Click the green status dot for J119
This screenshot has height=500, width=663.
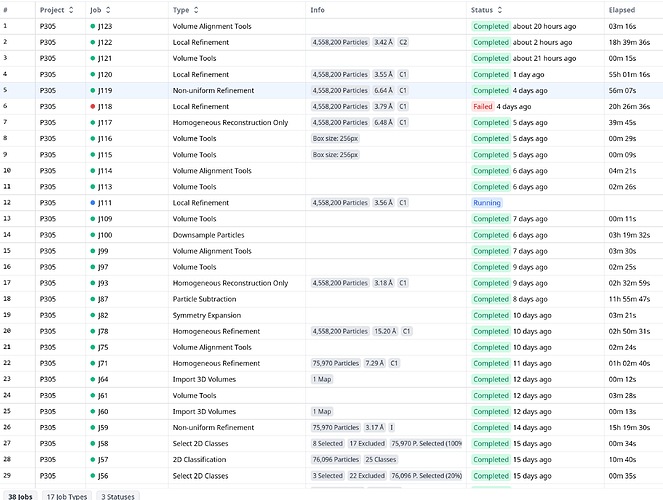pos(93,90)
